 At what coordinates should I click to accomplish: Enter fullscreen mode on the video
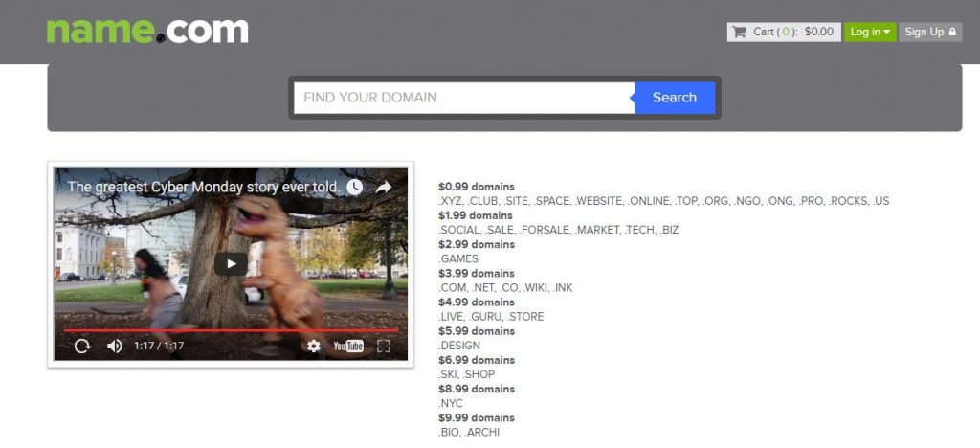384,346
